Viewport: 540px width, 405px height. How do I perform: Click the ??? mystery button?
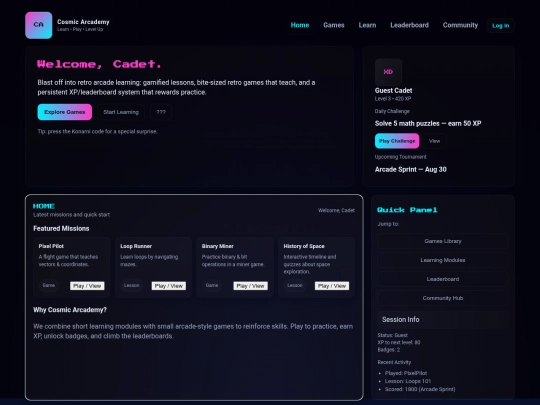(161, 112)
